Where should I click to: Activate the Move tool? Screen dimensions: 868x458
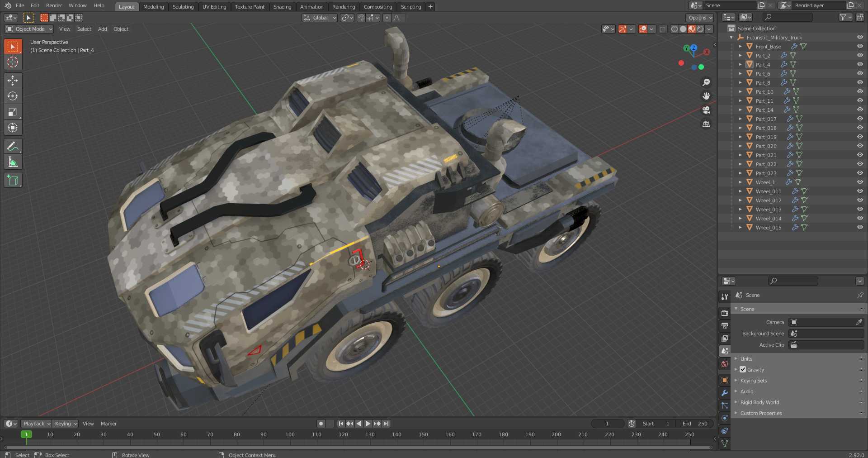[x=13, y=81]
